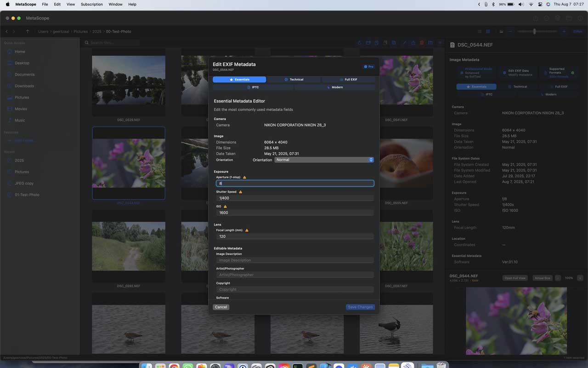Switch to Technical tab in right panel

518,86
